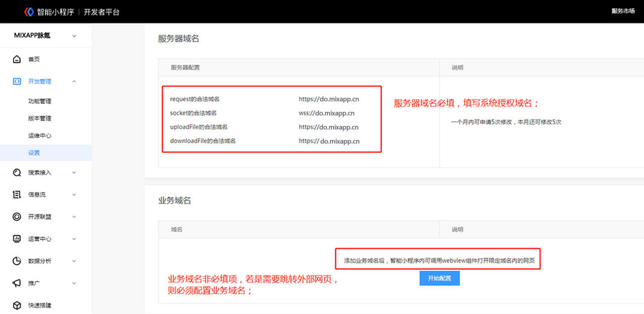Expand the 搜索接入 menu
644x314 pixels.
(74, 172)
